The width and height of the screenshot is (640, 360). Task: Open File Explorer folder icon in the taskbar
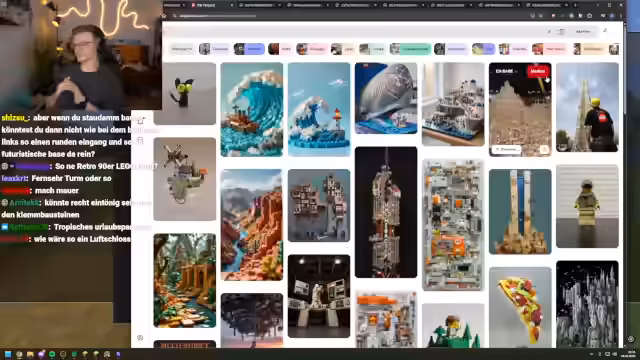30,354
